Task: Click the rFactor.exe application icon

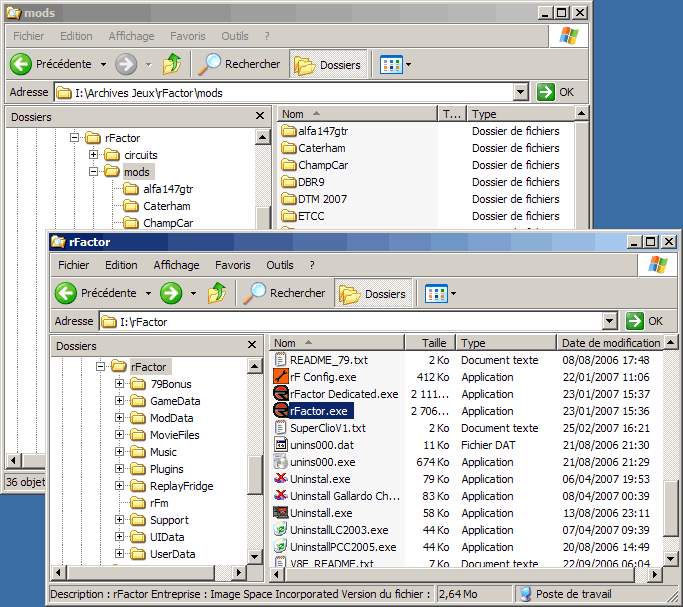Action: 281,410
